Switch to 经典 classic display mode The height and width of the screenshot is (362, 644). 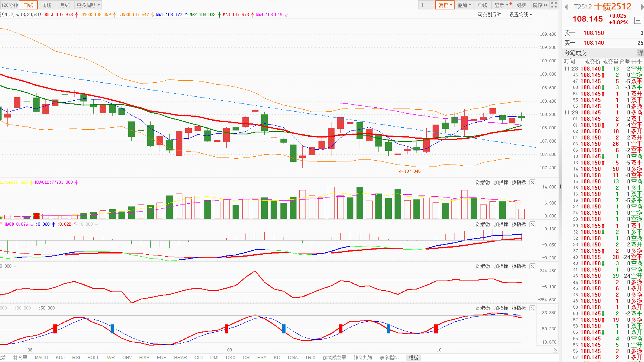click(x=522, y=5)
